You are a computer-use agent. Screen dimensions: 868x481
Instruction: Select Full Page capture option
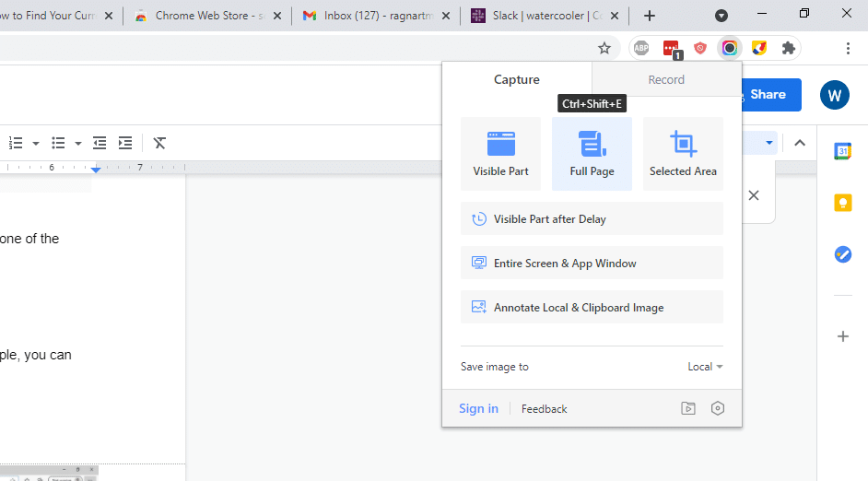pos(592,154)
